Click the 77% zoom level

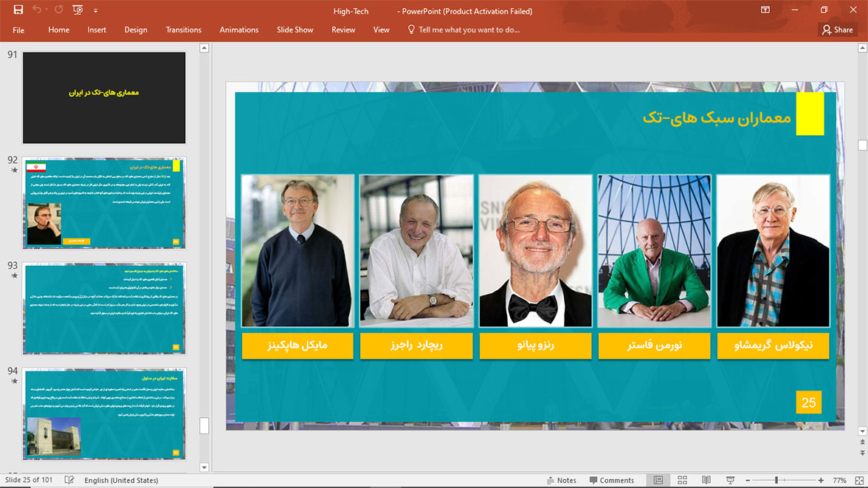click(839, 480)
